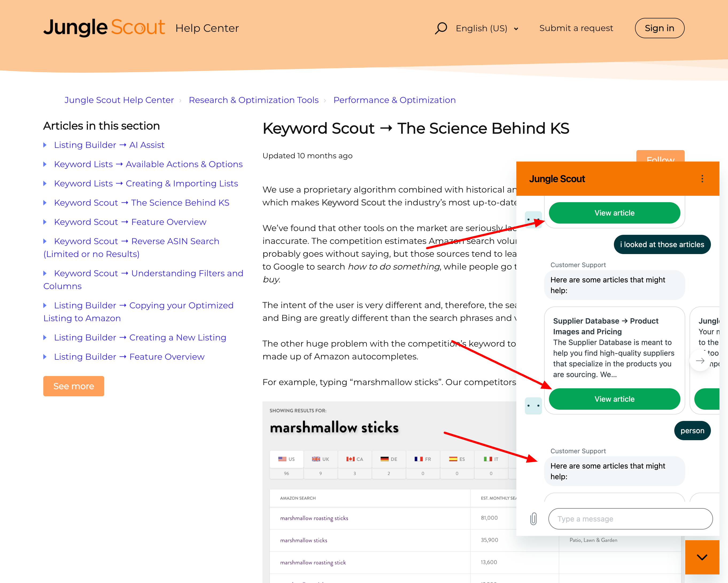Select the IT marketplace tab
The width and height of the screenshot is (728, 583).
tap(491, 459)
